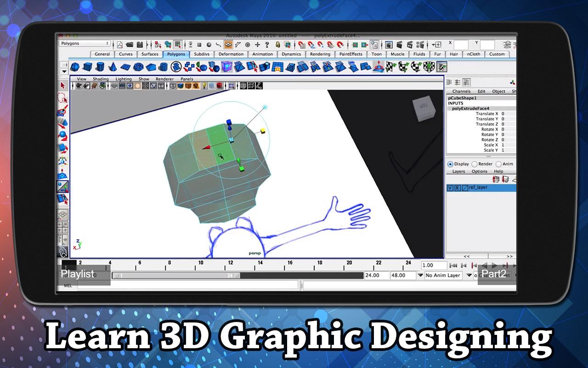Click the new scene document icon
Image resolution: width=588 pixels, height=368 pixels.
pyautogui.click(x=119, y=45)
